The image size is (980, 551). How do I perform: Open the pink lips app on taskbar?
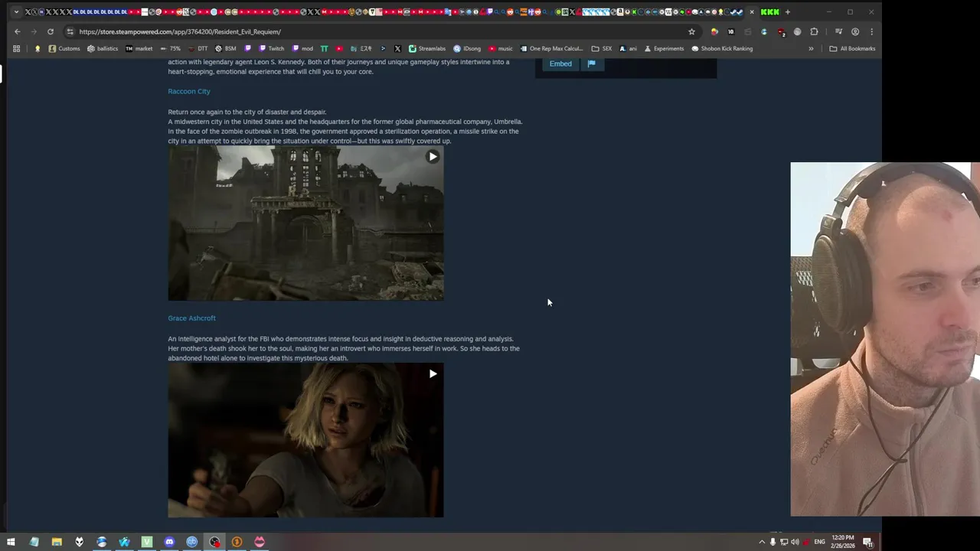pyautogui.click(x=260, y=542)
